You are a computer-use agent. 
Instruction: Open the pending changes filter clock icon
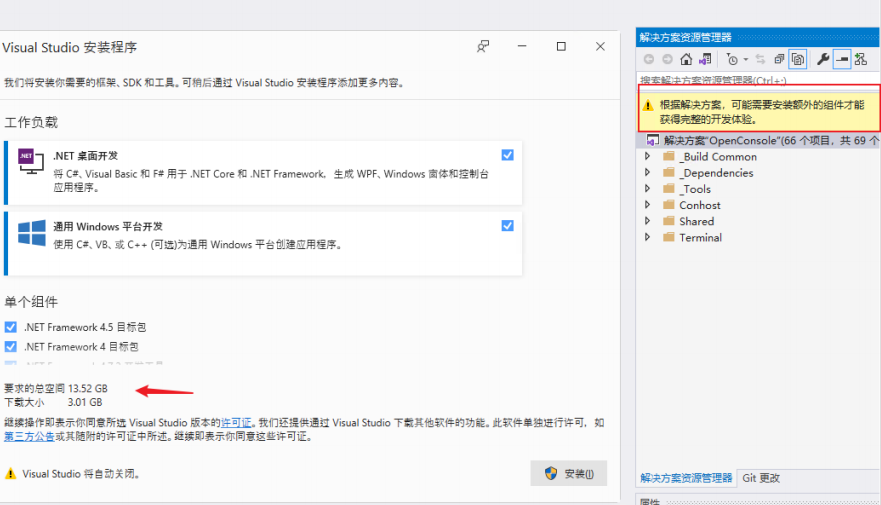pyautogui.click(x=733, y=60)
